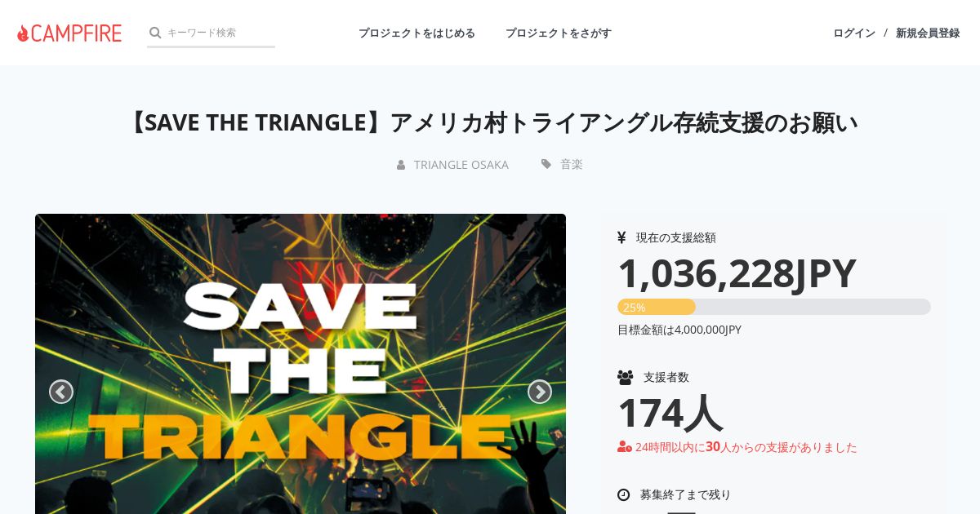This screenshot has width=980, height=514.
Task: Click the tag icon beside 音楽
Action: [546, 164]
